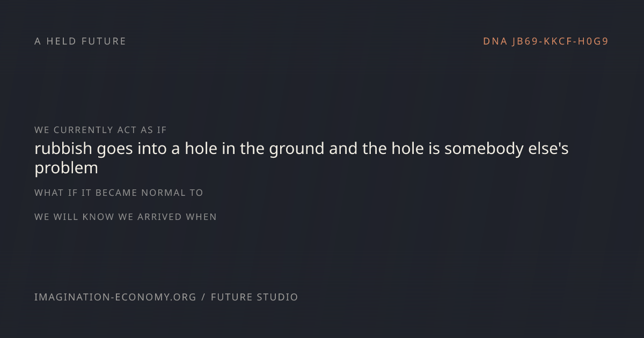Screen dimensions: 644x338
Task: Click "somebody else's" in the statement
Action: tap(506, 149)
